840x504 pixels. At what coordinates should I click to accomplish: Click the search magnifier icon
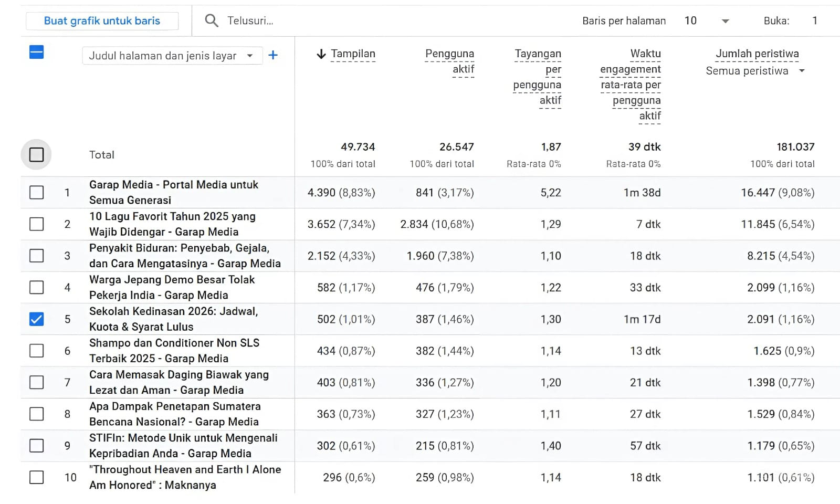tap(212, 20)
